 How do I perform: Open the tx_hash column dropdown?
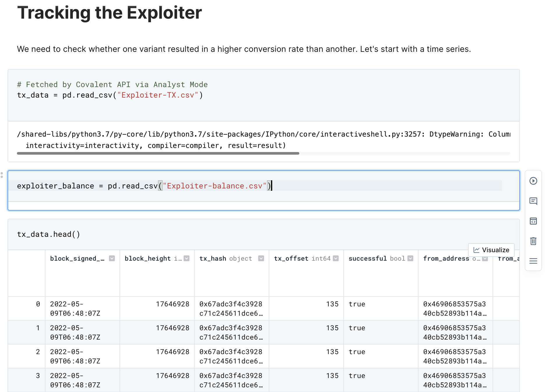[261, 258]
